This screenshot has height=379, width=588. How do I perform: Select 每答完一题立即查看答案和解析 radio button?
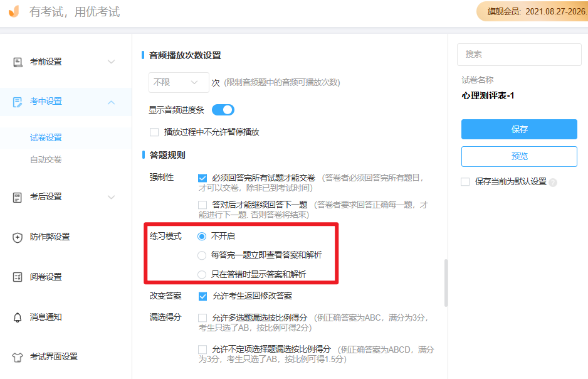[202, 255]
